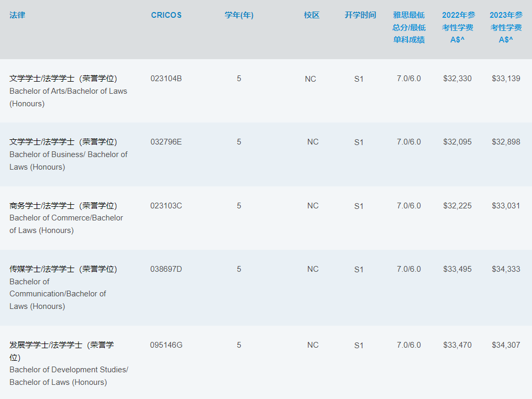Click 7.0/6.0 IELTS in 095146G row
This screenshot has height=399, width=532.
tap(409, 345)
